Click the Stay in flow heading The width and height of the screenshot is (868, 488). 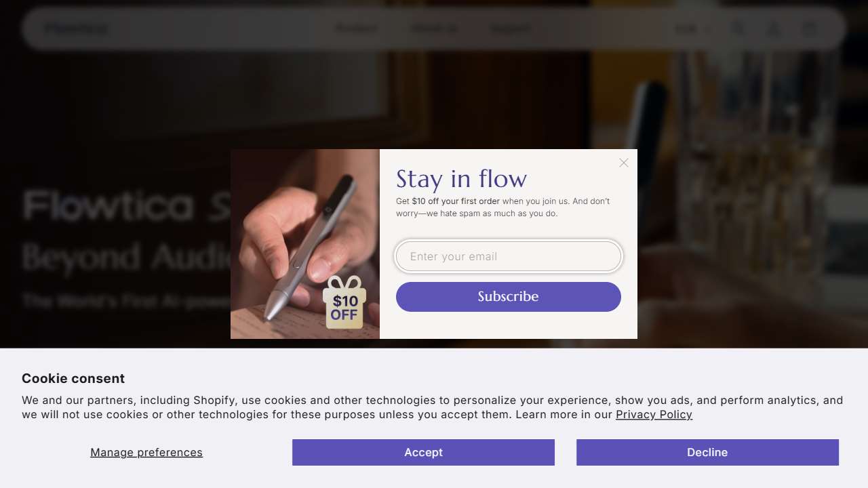pyautogui.click(x=461, y=179)
